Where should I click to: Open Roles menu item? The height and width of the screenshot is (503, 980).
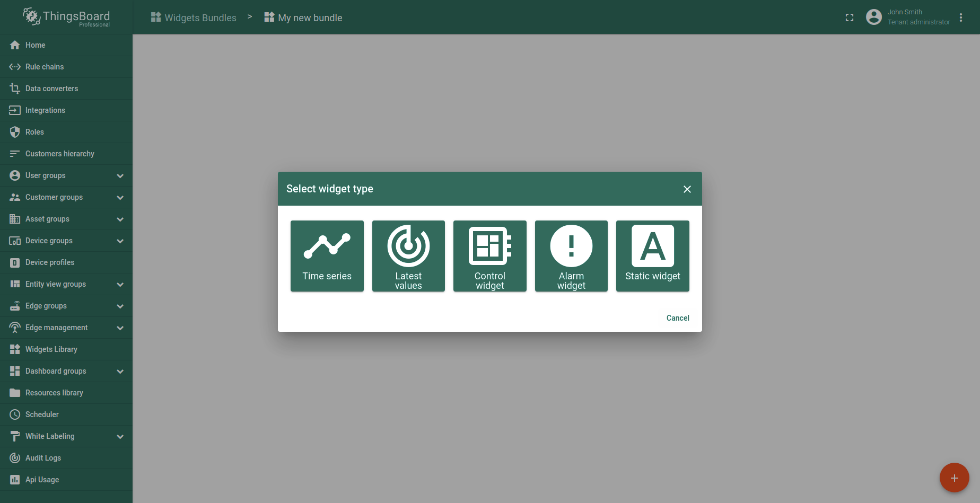coord(66,132)
